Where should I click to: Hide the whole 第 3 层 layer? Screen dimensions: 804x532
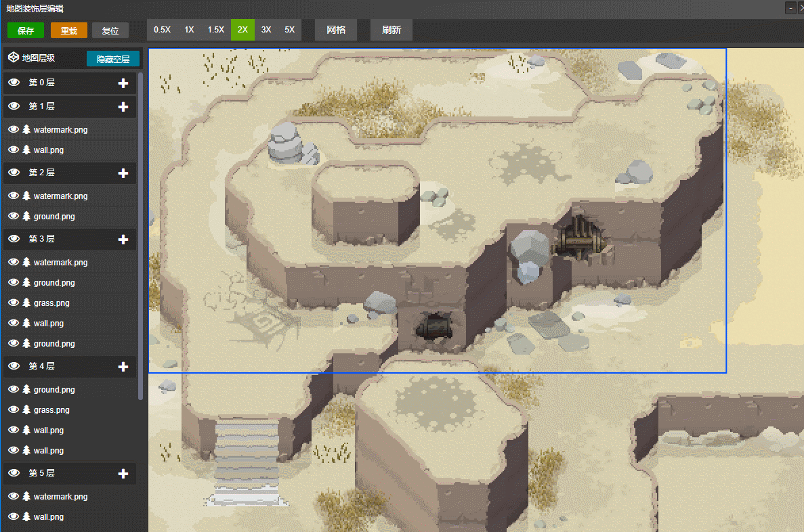pyautogui.click(x=14, y=239)
